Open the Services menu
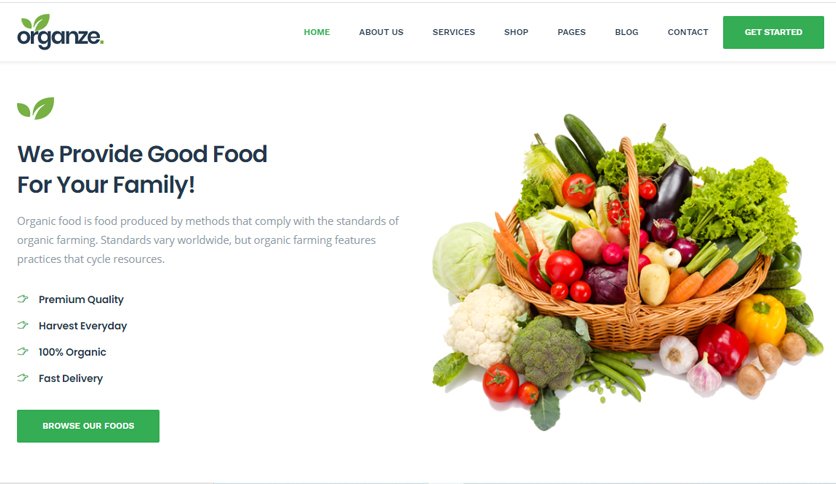 click(x=454, y=32)
